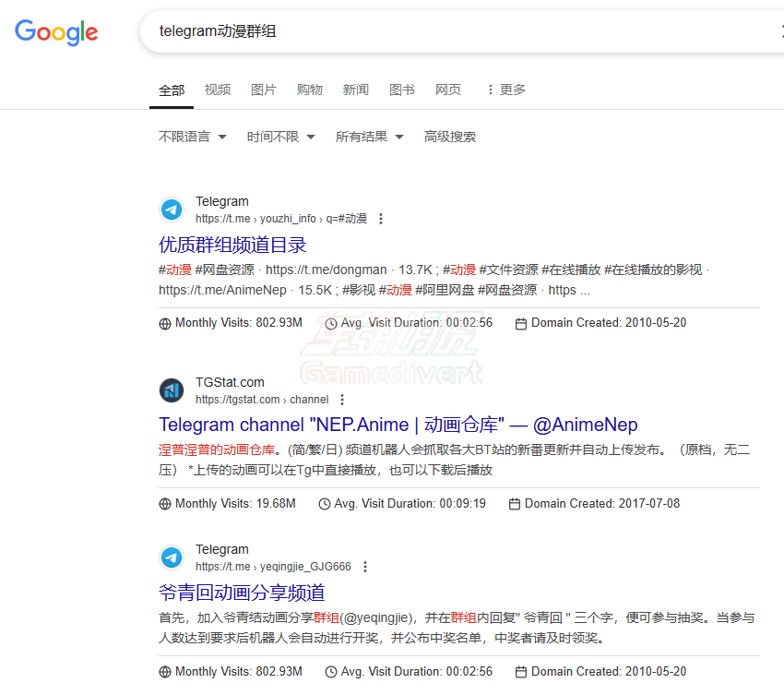This screenshot has width=784, height=695.
Task: Click clock icon beside 00:02:56 under 优质群组频道目录
Action: [330, 324]
